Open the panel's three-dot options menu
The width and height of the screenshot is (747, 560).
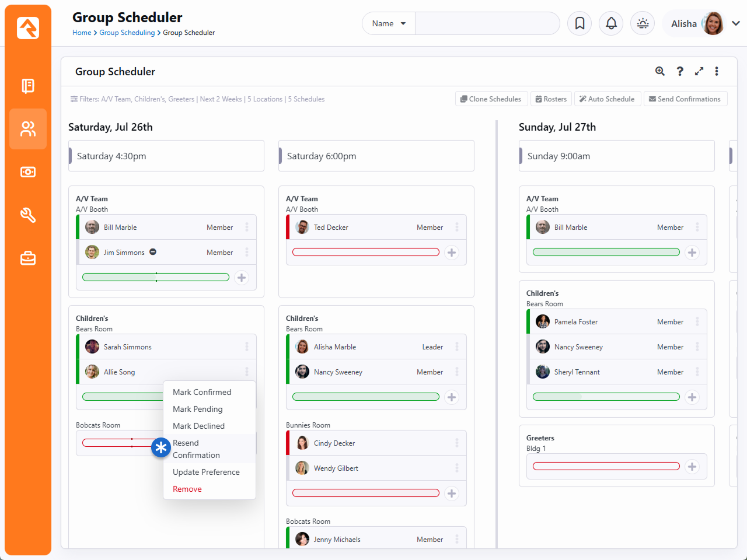click(x=717, y=71)
